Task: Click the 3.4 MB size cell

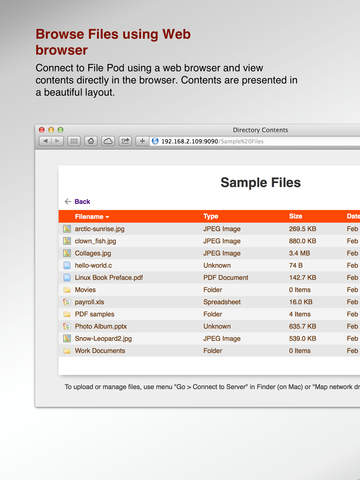Action: pyautogui.click(x=299, y=253)
